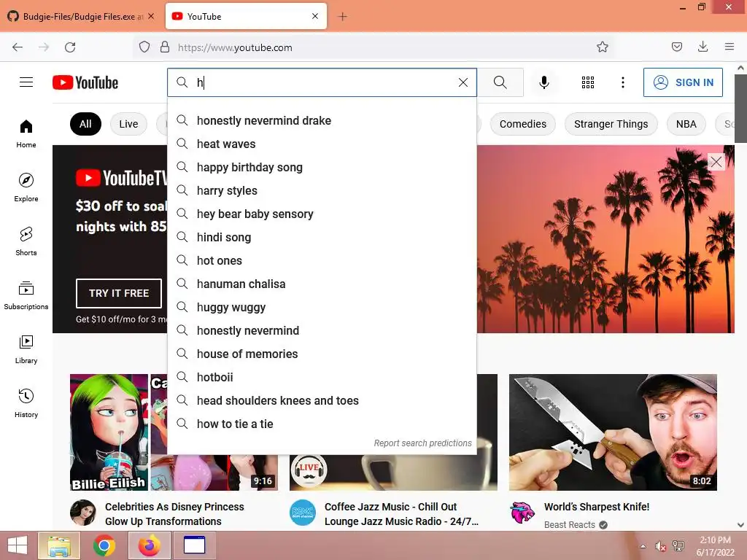
Task: Choose suggestion happy birthday song
Action: click(x=322, y=167)
